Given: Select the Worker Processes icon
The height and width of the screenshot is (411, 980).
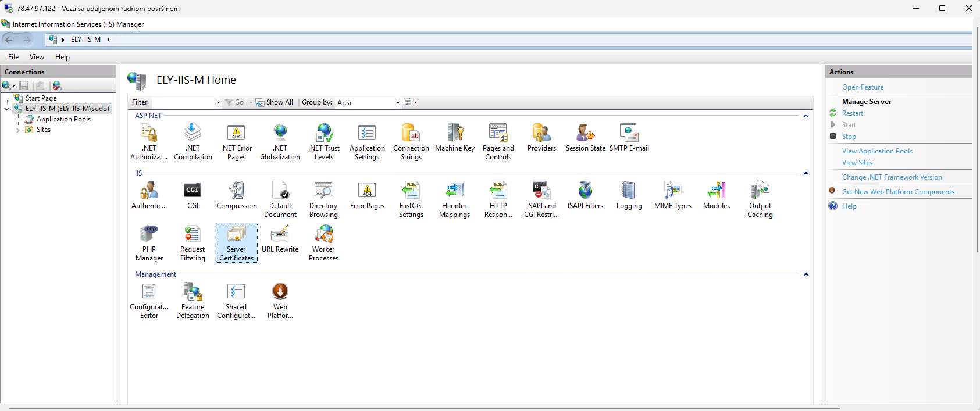Looking at the screenshot, I should click(323, 235).
